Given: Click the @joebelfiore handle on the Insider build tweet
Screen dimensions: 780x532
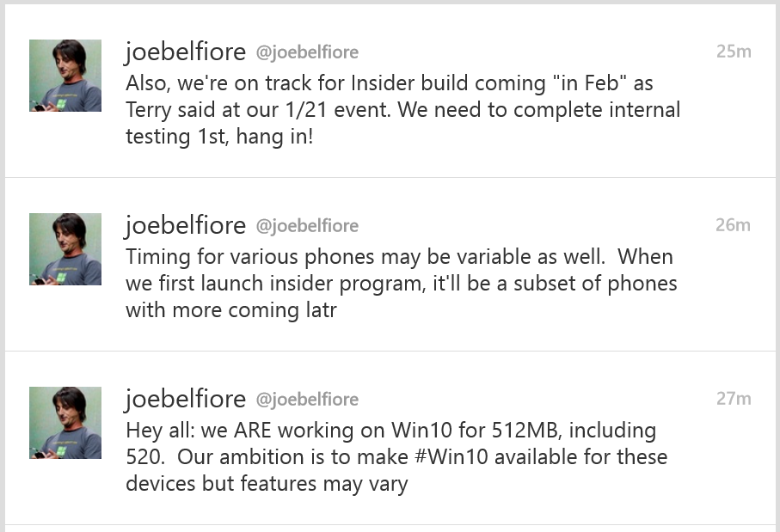Looking at the screenshot, I should click(307, 53).
